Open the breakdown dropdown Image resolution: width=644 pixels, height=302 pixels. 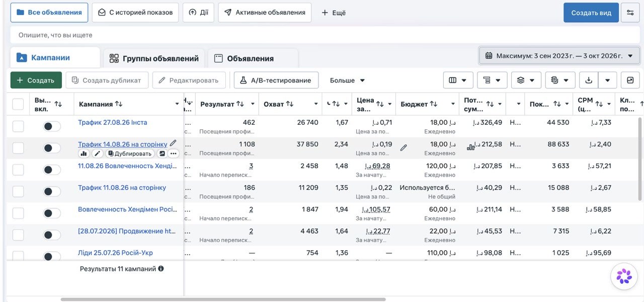click(492, 80)
